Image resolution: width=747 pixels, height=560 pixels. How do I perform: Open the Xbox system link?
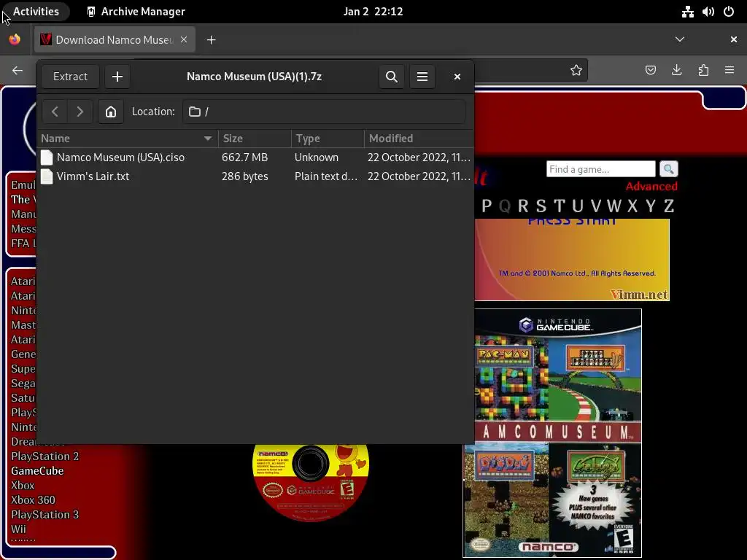click(x=23, y=485)
